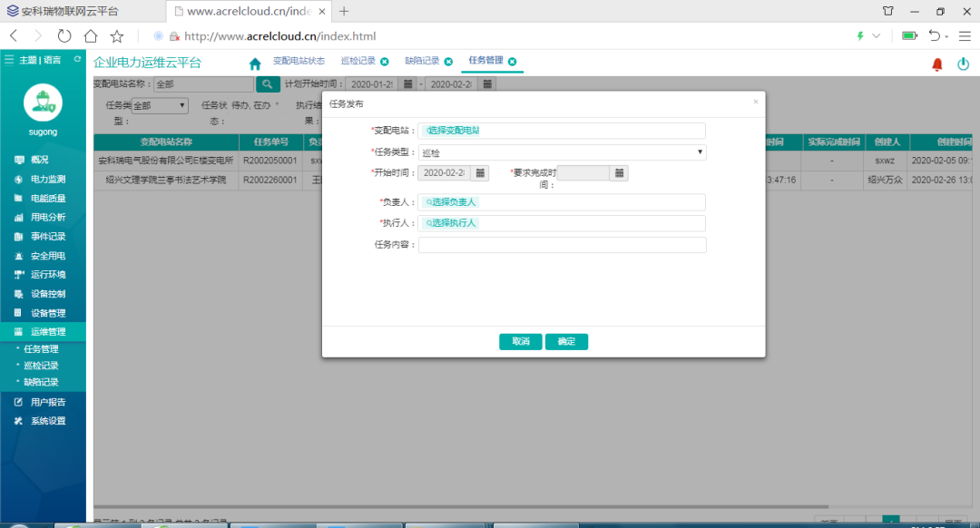The width and height of the screenshot is (980, 528).
Task: Click the notification bell icon
Action: click(938, 63)
